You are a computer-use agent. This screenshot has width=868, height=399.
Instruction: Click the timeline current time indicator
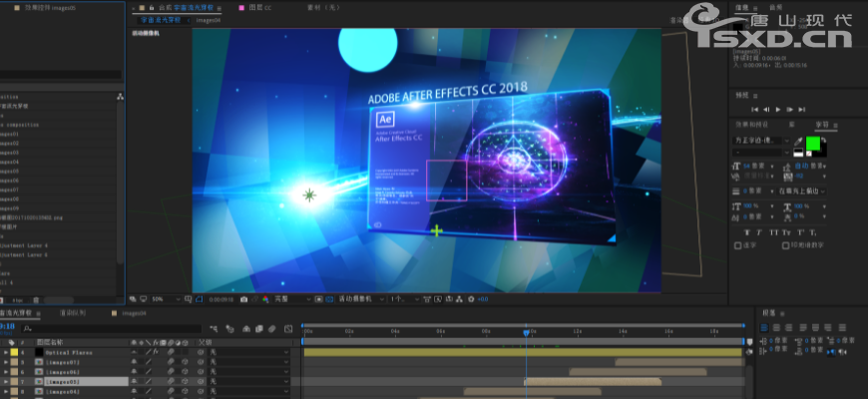click(526, 332)
